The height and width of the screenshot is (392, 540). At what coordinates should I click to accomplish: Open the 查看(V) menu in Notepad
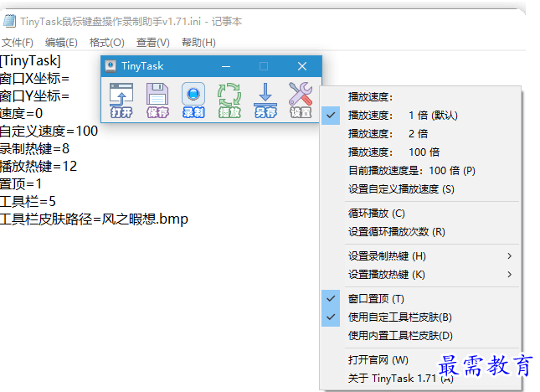pyautogui.click(x=153, y=43)
